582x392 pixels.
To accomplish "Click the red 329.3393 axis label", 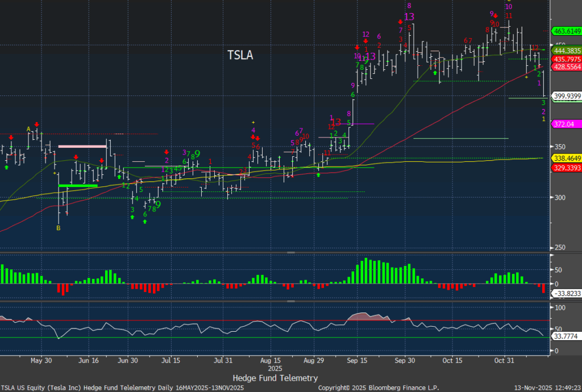I will (566, 168).
